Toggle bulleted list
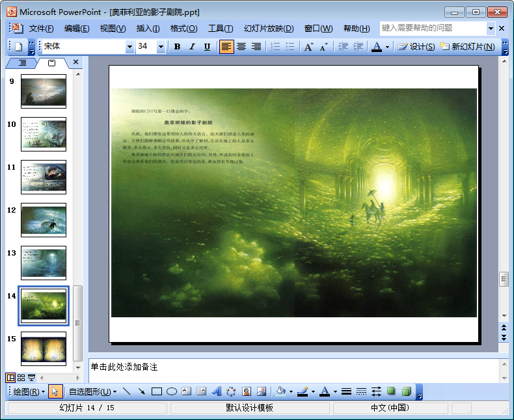This screenshot has height=420, width=514. [290, 47]
